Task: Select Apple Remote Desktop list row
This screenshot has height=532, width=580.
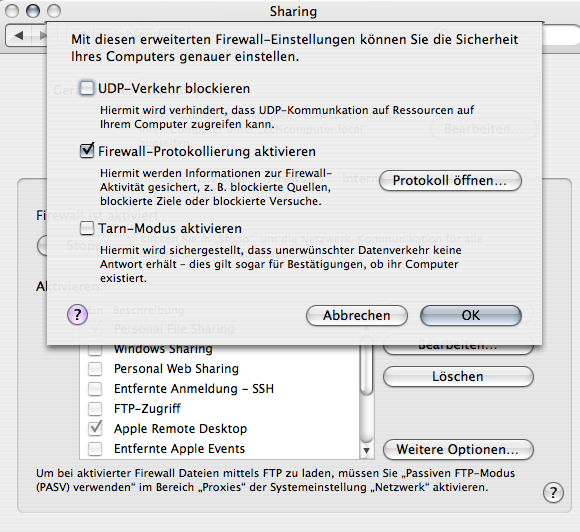Action: click(220, 429)
